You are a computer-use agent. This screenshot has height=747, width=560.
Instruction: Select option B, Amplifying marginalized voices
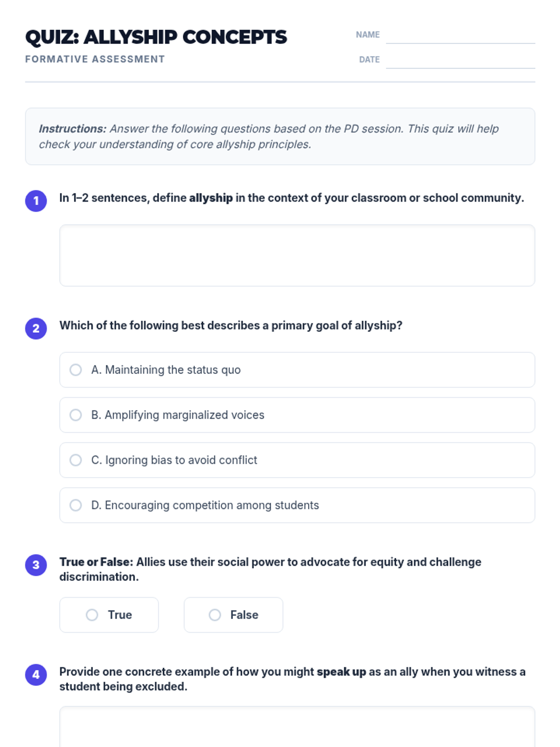[76, 415]
